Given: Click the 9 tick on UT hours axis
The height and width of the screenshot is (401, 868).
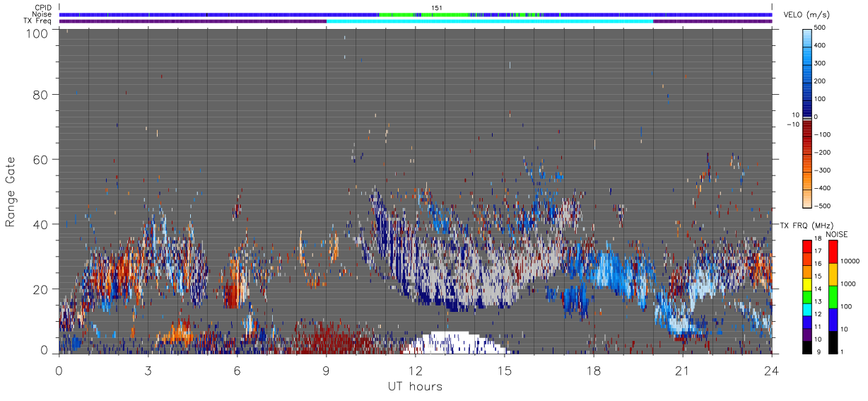Looking at the screenshot, I should pyautogui.click(x=326, y=370).
